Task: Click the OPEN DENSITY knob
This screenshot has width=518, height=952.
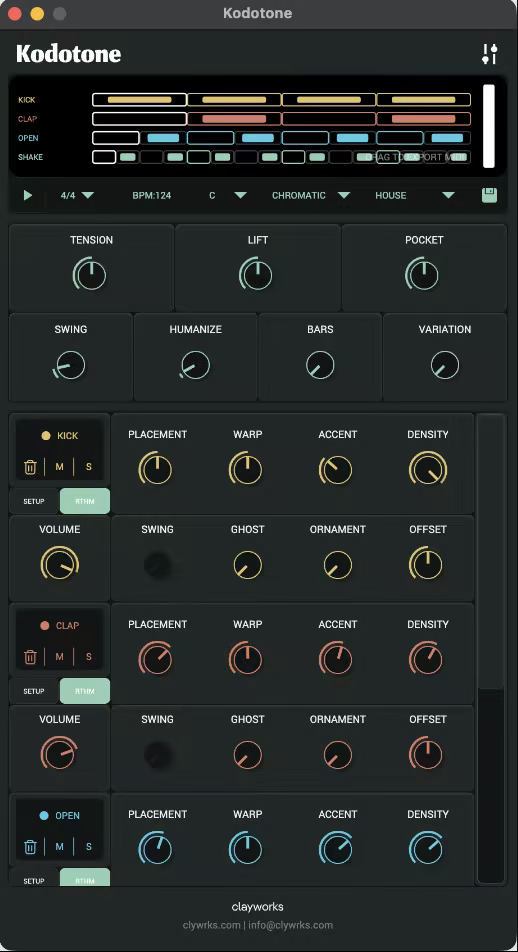Action: [x=426, y=849]
